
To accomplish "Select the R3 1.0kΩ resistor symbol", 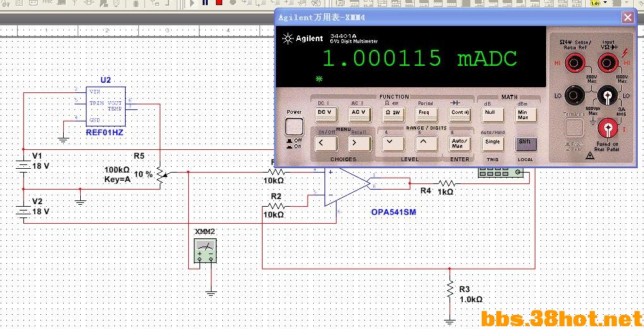I will click(x=450, y=290).
